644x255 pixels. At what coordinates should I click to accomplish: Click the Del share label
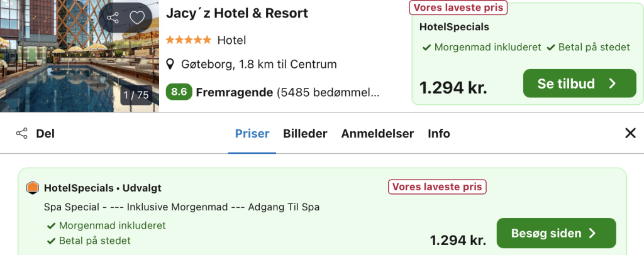(x=45, y=134)
